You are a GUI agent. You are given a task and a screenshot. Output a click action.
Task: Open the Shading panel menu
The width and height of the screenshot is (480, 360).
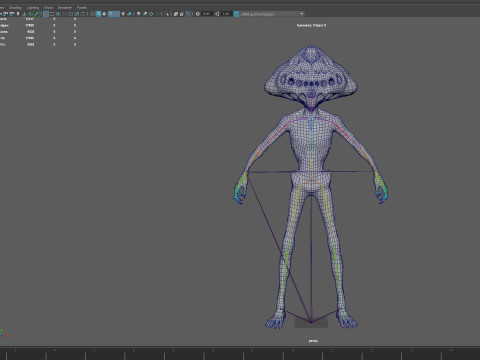[15, 7]
